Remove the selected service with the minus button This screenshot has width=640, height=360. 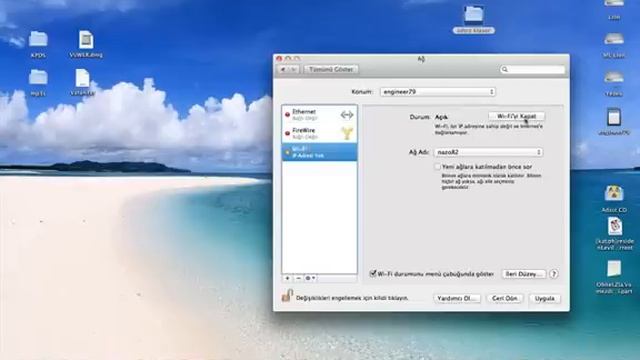[298, 278]
